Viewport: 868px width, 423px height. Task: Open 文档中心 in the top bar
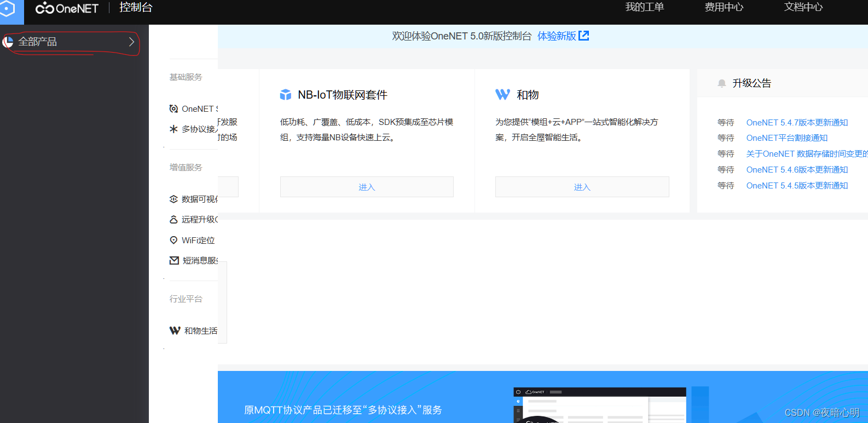pyautogui.click(x=803, y=7)
